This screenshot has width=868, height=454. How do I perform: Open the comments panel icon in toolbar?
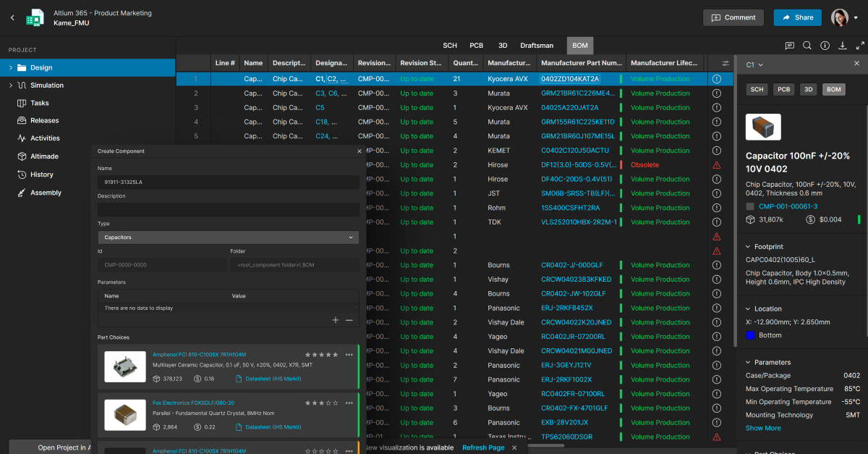coord(790,46)
